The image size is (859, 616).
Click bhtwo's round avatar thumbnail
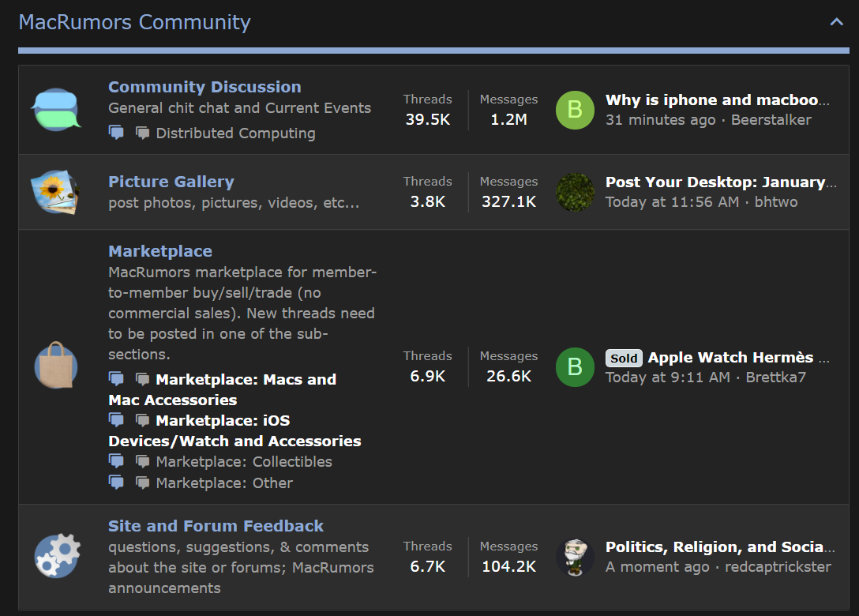575,192
